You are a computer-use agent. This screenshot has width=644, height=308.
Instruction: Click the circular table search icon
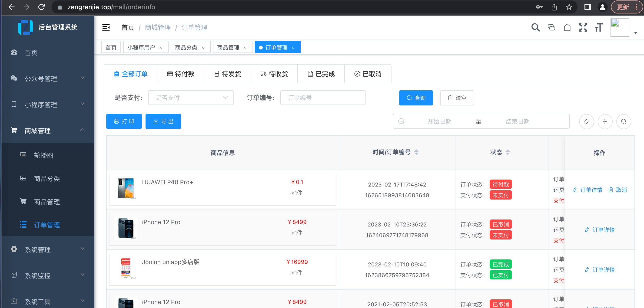click(624, 122)
